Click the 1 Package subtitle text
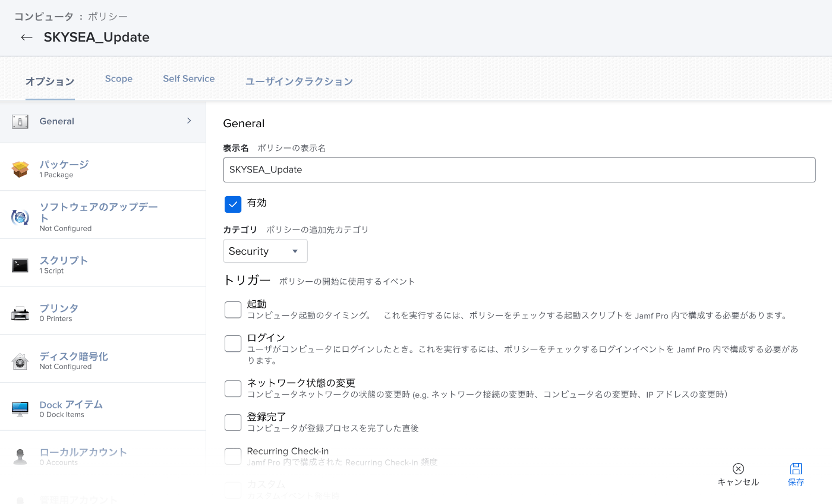The width and height of the screenshot is (832, 504). (x=56, y=175)
